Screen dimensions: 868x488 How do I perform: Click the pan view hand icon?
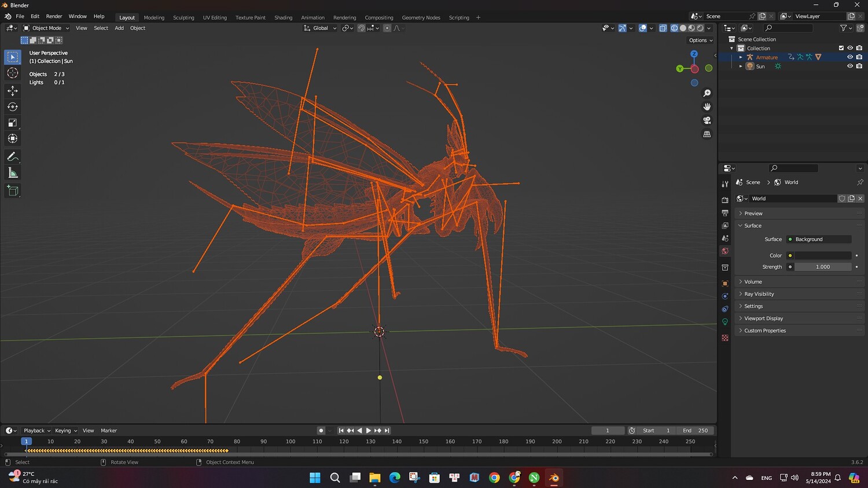point(707,107)
